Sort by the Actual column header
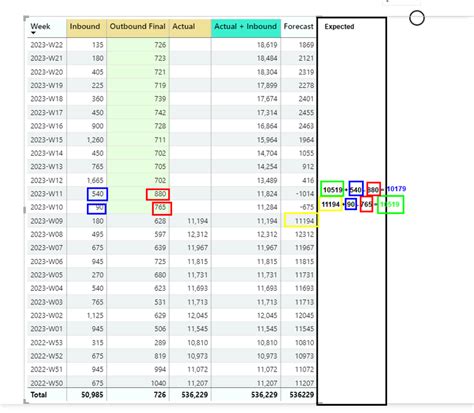This screenshot has height=413, width=474. (x=184, y=26)
